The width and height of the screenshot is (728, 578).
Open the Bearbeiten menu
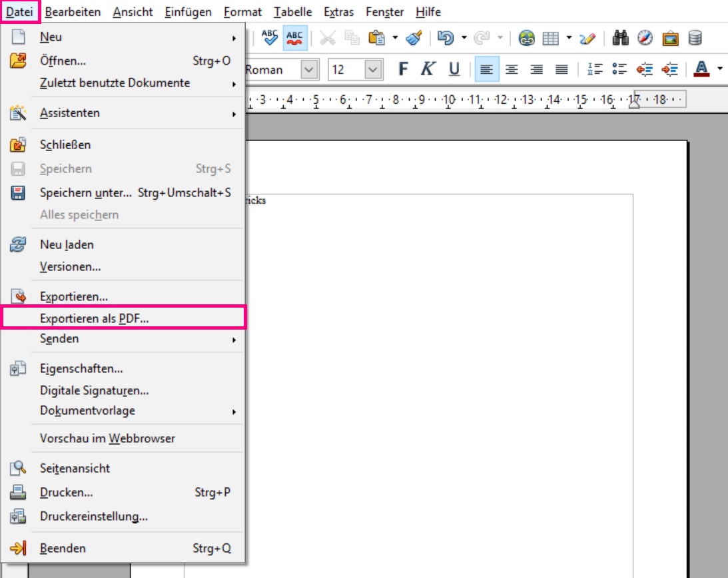pos(73,11)
